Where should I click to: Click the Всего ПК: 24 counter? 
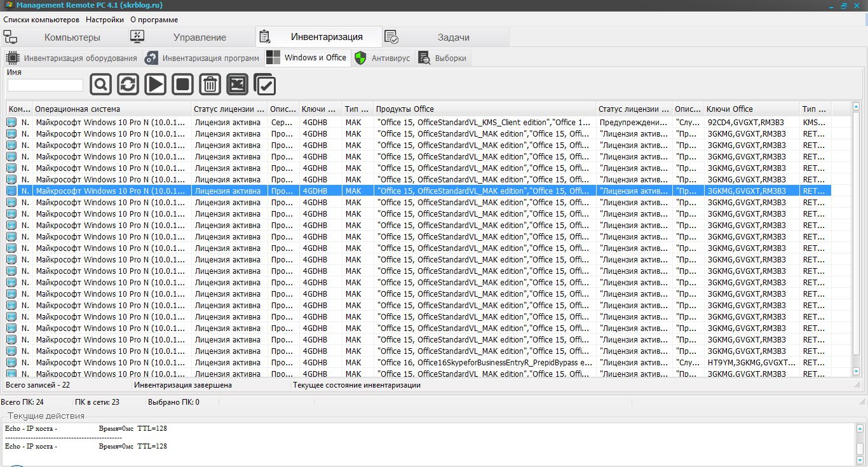coord(22,402)
